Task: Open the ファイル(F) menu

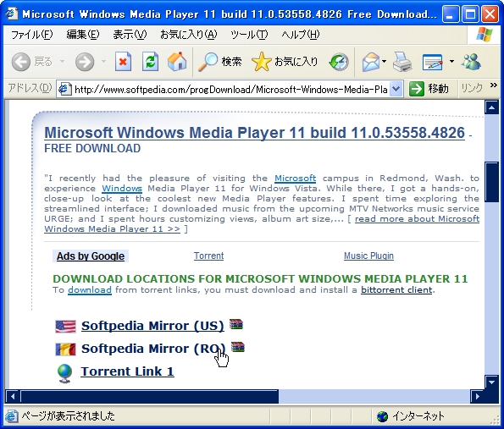Action: point(32,35)
